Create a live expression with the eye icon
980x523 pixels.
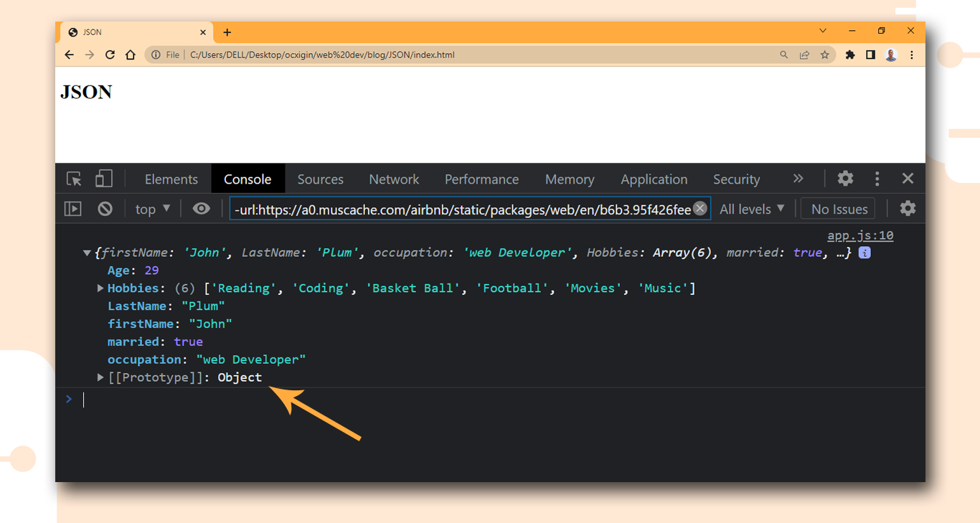click(202, 209)
